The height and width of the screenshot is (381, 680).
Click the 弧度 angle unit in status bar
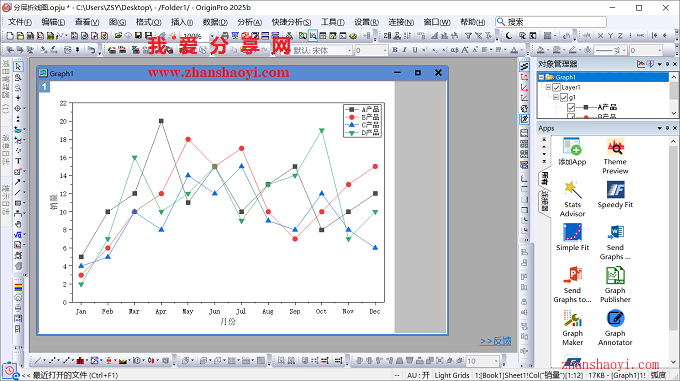click(x=658, y=375)
